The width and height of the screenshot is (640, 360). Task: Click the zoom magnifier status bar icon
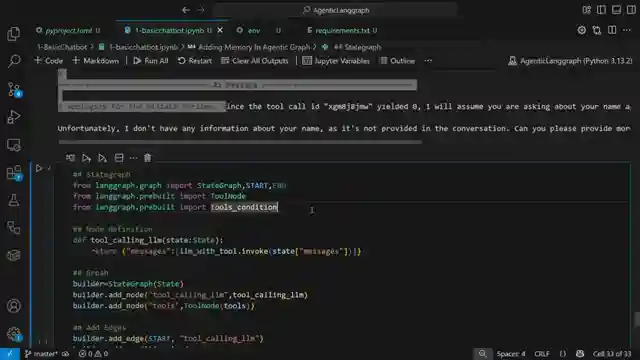[482, 354]
